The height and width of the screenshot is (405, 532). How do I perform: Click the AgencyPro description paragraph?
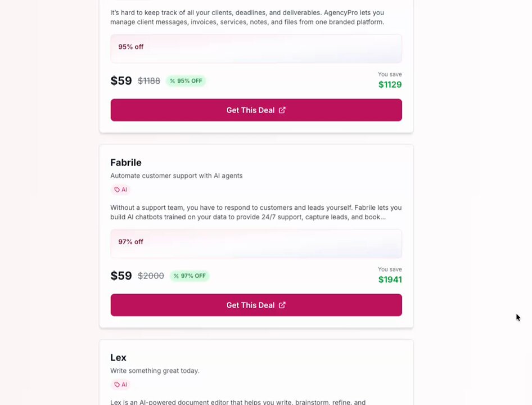(x=247, y=17)
